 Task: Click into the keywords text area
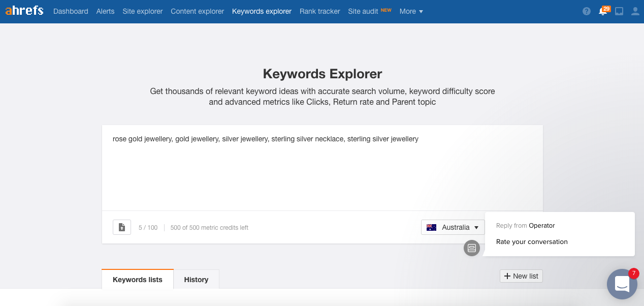click(x=323, y=168)
